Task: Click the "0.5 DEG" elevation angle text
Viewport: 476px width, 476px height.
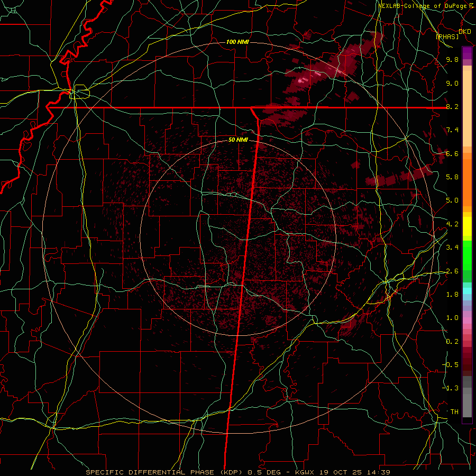Action: pyautogui.click(x=264, y=472)
